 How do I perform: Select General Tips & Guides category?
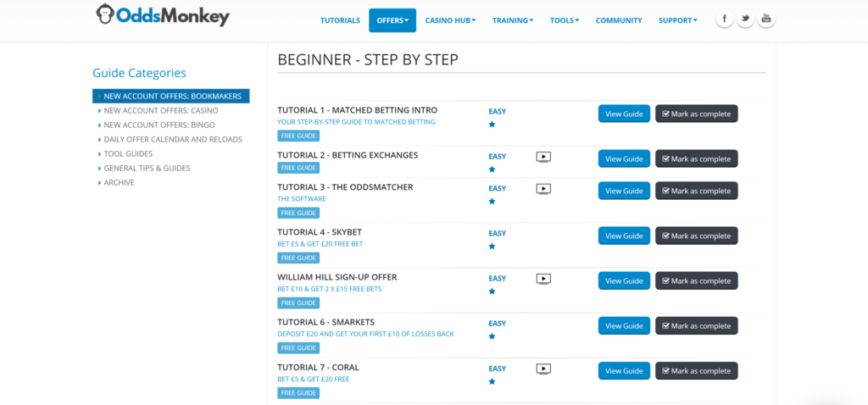click(147, 169)
